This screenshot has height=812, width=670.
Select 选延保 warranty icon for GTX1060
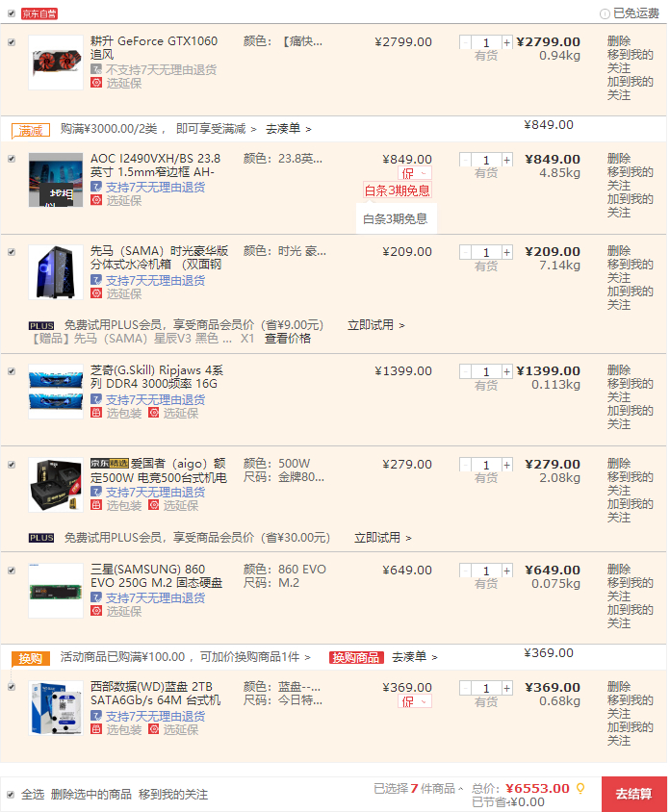96,83
